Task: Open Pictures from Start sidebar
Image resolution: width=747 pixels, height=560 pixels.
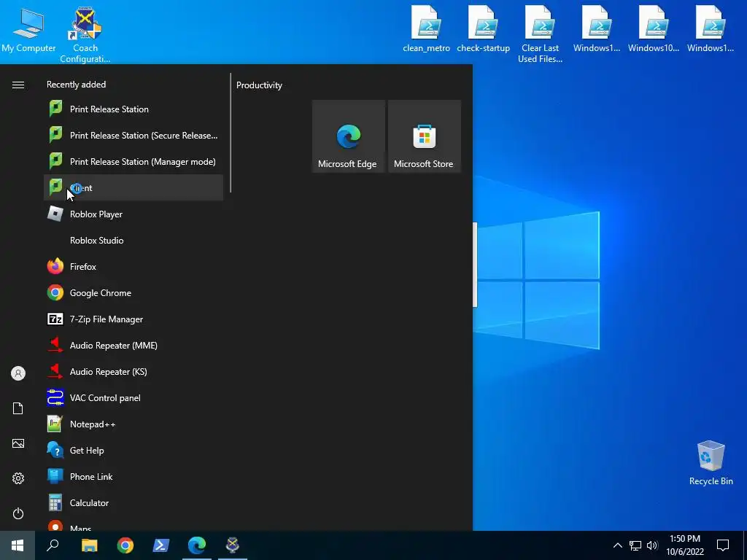Action: coord(18,443)
